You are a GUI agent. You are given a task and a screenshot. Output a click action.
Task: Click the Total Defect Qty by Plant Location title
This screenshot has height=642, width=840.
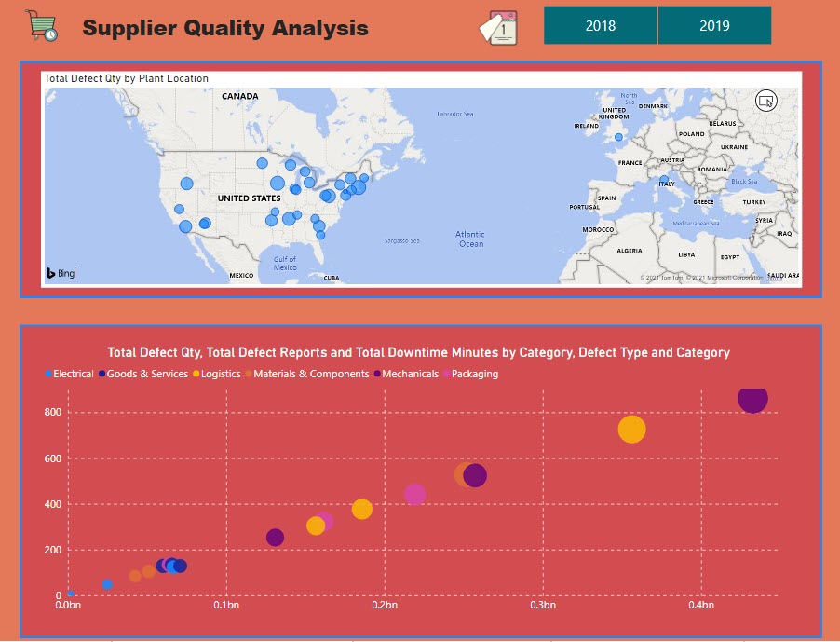127,78
